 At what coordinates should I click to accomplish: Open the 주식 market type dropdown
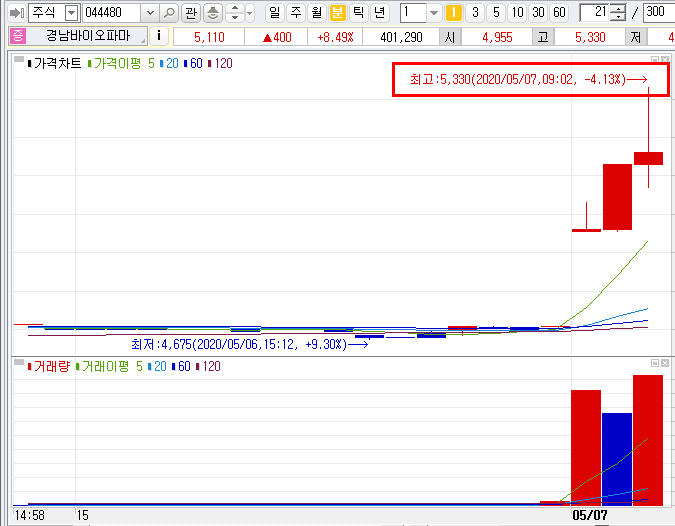[x=71, y=13]
